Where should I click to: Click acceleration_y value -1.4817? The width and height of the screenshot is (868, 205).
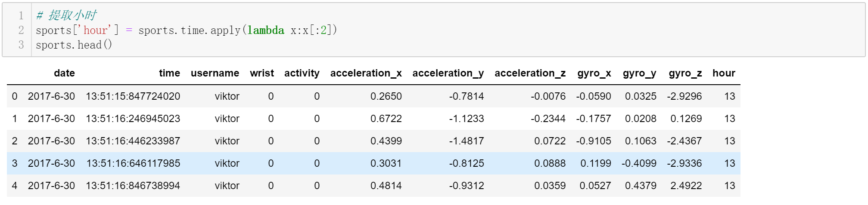tap(467, 141)
